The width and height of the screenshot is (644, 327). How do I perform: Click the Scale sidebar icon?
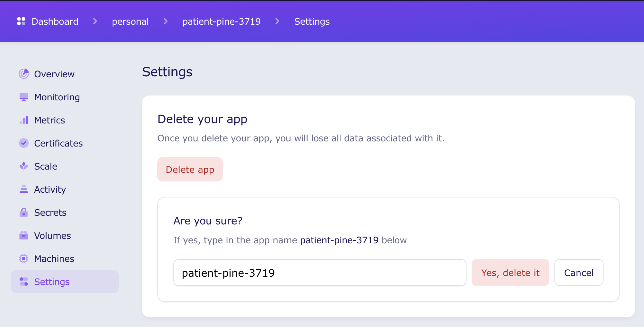point(24,166)
